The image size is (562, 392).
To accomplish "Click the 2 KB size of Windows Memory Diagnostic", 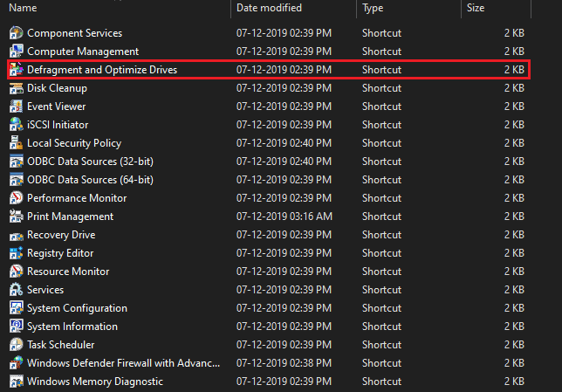I will pos(514,382).
